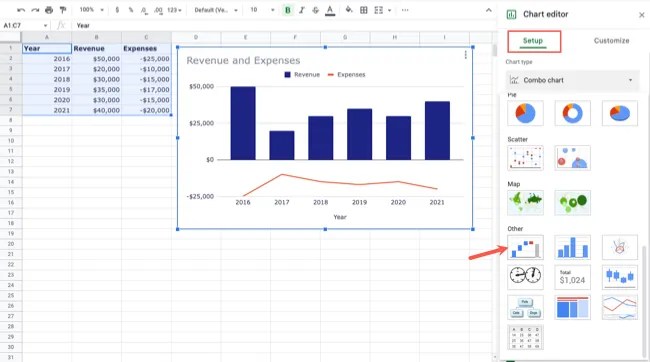Viewport: 650px width, 362px height.
Task: Decrease decimal places
Action: [144, 10]
